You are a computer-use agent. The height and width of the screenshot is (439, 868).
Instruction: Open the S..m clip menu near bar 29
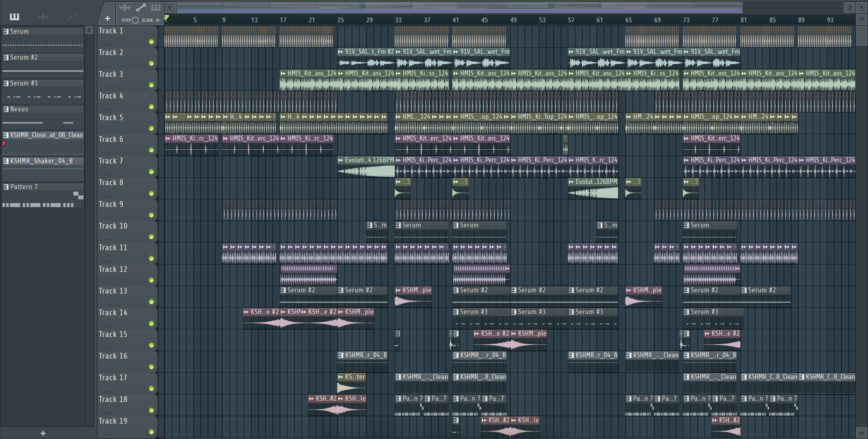point(370,225)
